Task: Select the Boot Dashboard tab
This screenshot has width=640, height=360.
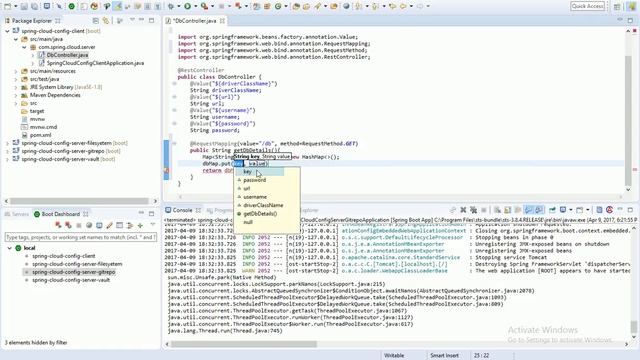Action: [60, 214]
